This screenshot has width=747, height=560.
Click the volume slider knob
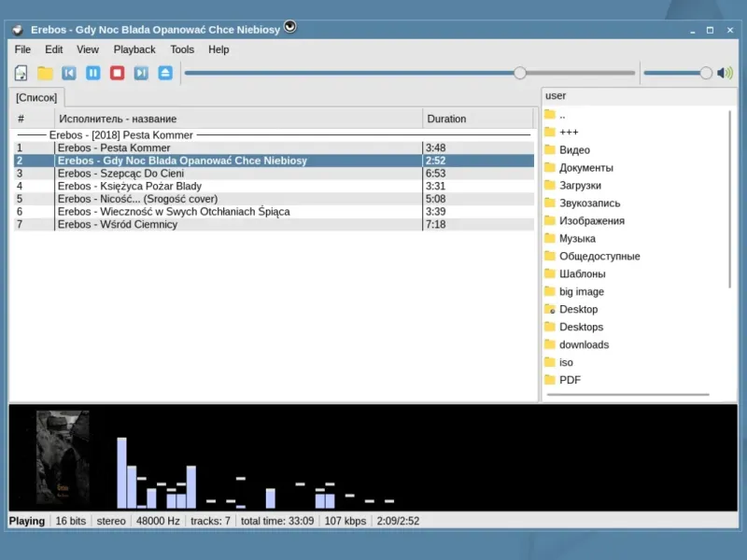706,73
